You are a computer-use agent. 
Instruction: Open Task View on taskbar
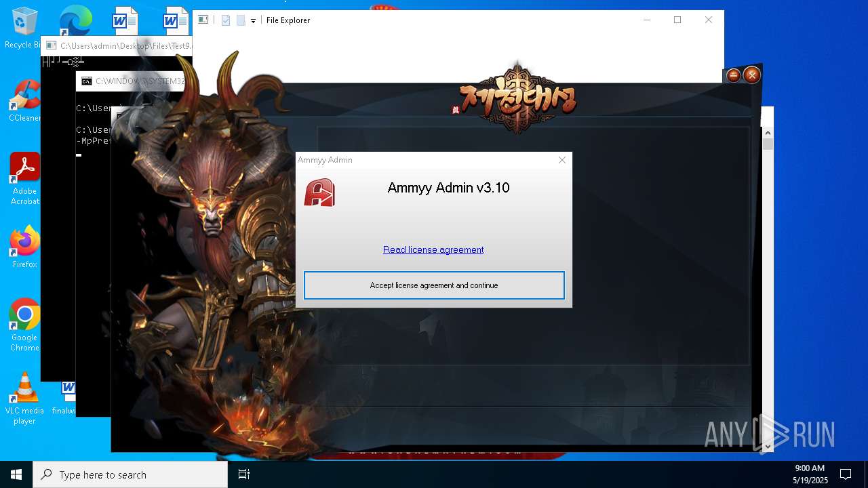point(244,474)
